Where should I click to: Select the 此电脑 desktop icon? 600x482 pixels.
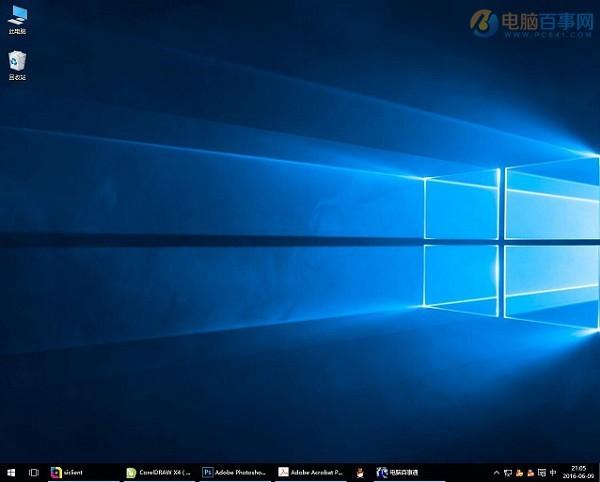[x=17, y=20]
